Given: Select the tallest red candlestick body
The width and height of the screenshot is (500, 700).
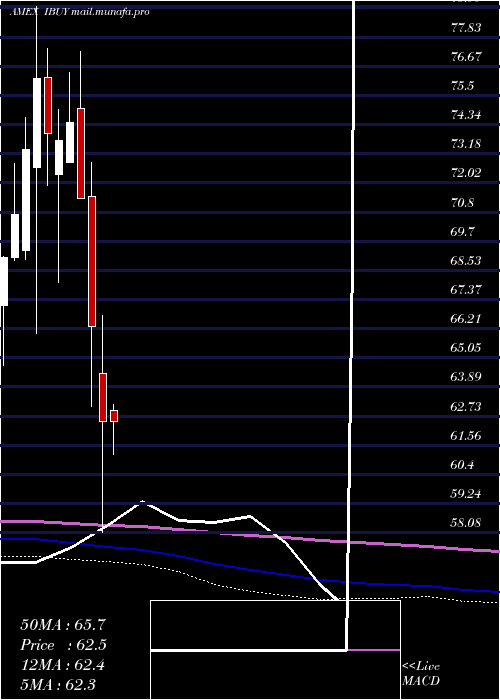Looking at the screenshot, I should click(92, 261).
